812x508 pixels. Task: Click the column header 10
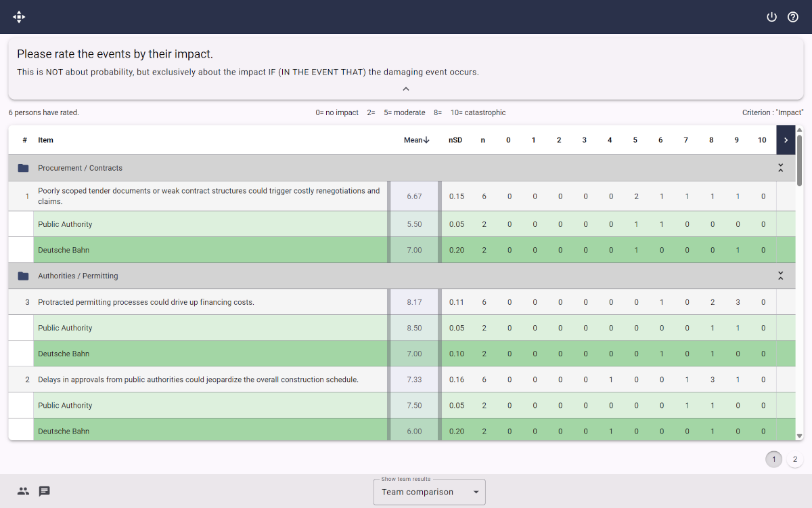[x=762, y=140]
